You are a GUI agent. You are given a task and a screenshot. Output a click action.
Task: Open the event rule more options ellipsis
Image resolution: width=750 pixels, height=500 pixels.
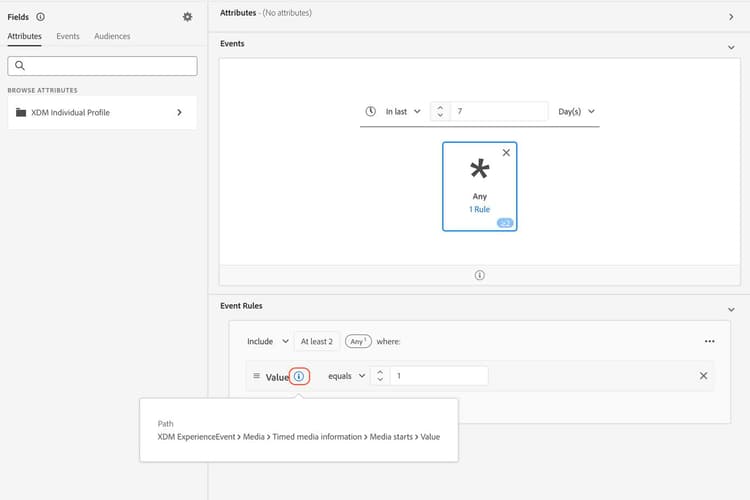[709, 341]
